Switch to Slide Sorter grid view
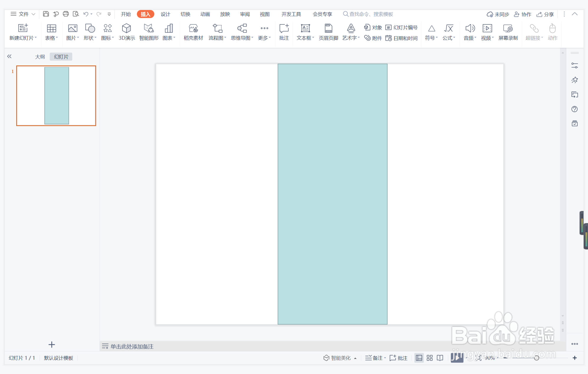588x374 pixels. [x=429, y=358]
